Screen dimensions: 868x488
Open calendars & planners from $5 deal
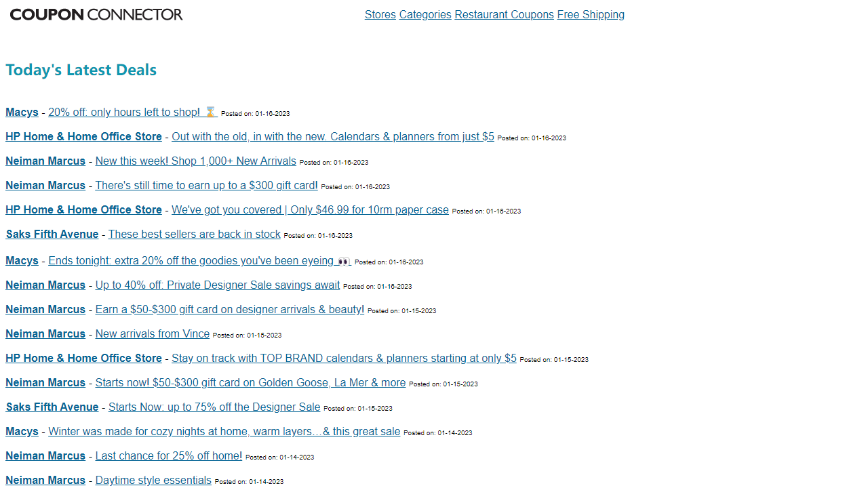tap(332, 136)
